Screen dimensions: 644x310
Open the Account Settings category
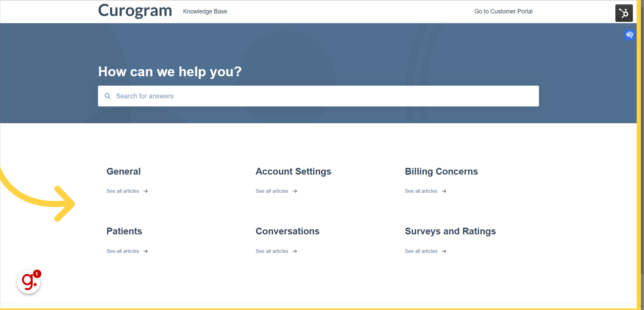pyautogui.click(x=293, y=171)
